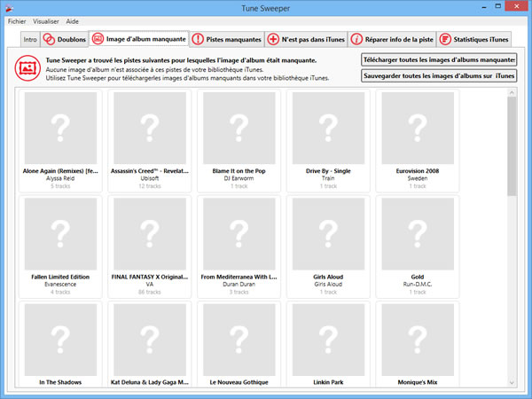Image resolution: width=532 pixels, height=399 pixels.
Task: Click the artist name Sweden
Action: (418, 178)
